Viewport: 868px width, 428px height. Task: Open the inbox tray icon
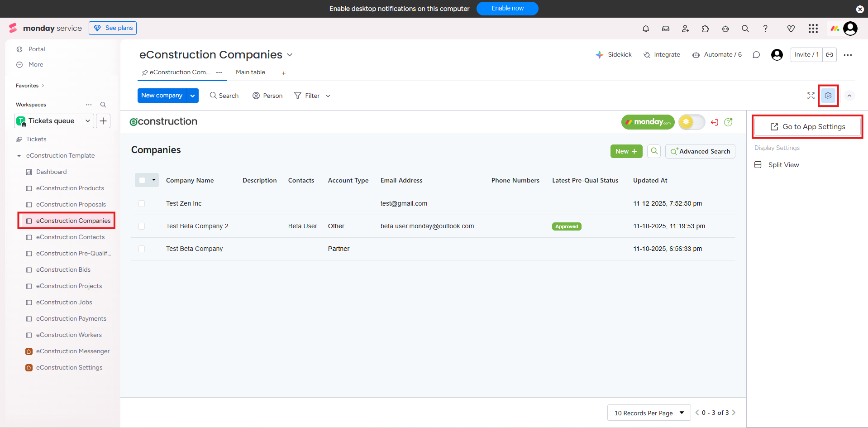pyautogui.click(x=666, y=29)
